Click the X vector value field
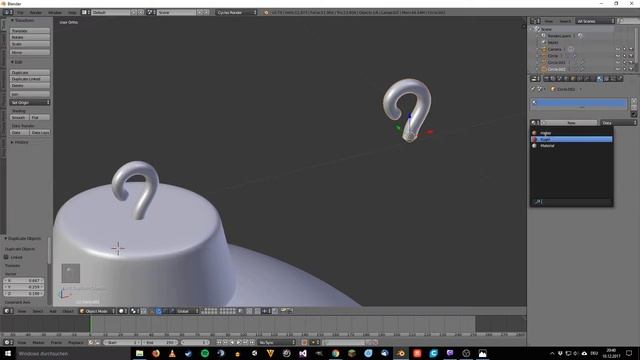The image size is (640, 360). point(24,280)
